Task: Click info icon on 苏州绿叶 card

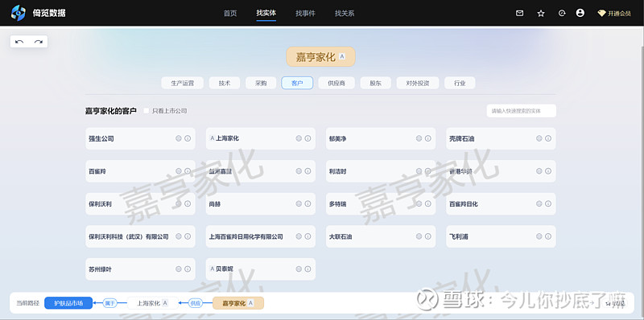Action: 188,269
